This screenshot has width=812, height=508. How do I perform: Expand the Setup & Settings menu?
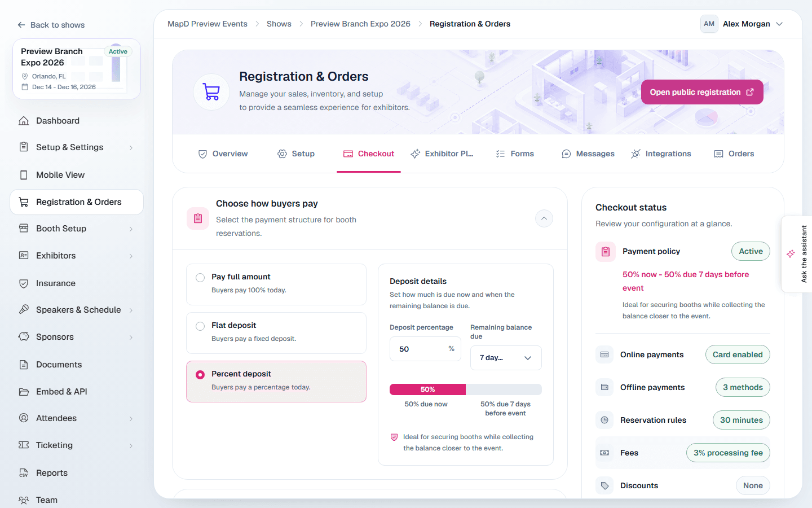pyautogui.click(x=77, y=147)
